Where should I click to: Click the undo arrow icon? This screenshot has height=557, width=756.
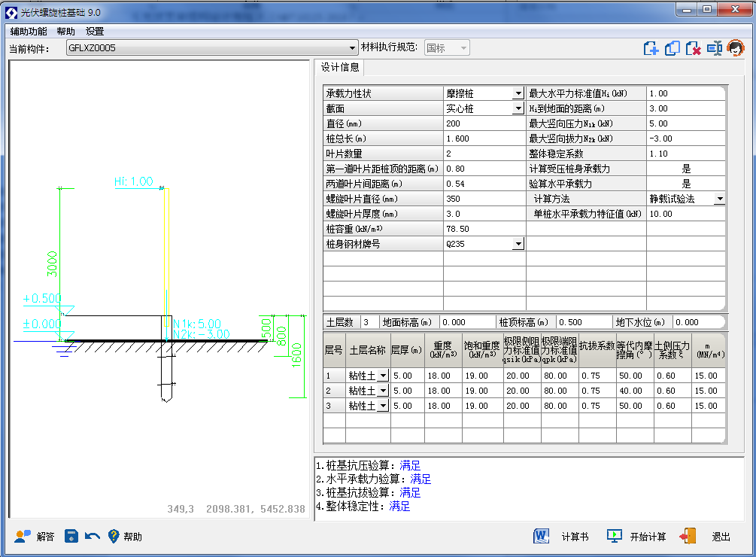tap(93, 536)
